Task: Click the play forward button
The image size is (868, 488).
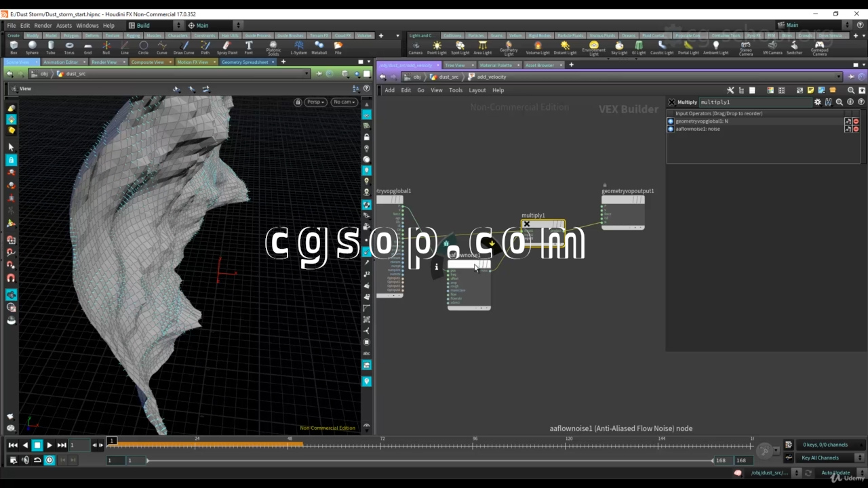Action: pos(50,445)
